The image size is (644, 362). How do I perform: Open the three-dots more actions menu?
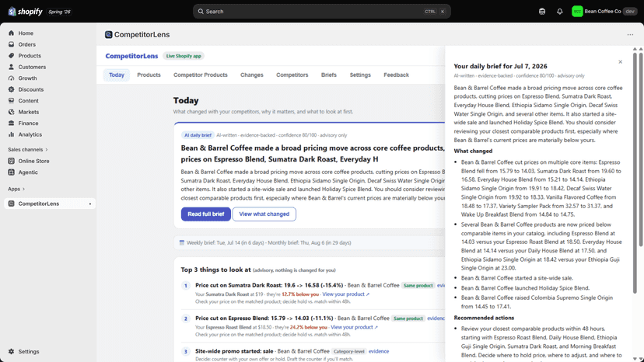click(630, 34)
